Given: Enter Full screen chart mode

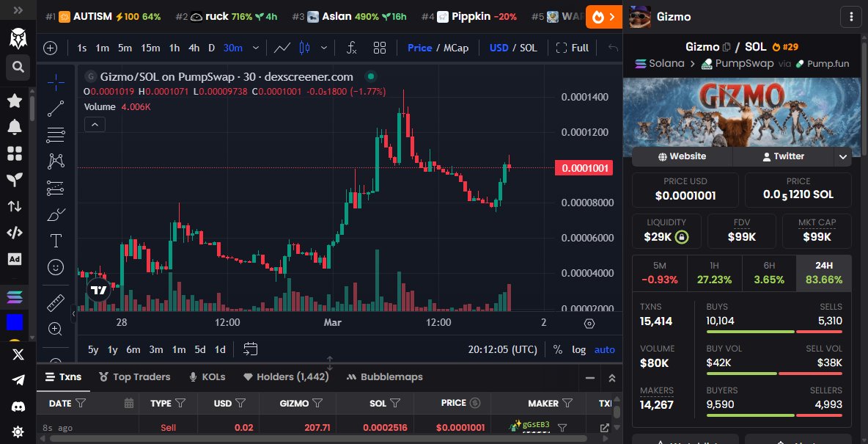Looking at the screenshot, I should (572, 48).
